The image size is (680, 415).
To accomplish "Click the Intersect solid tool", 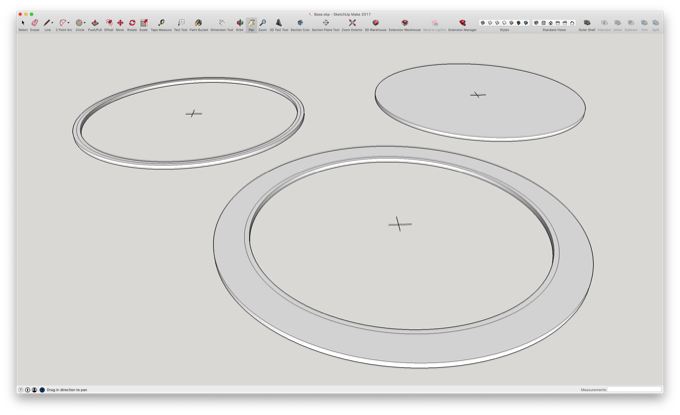I will tap(604, 23).
